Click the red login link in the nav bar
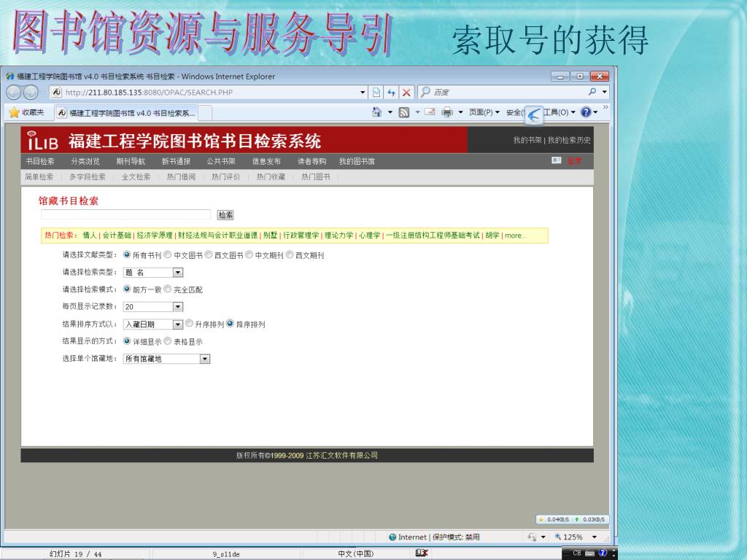Image resolution: width=747 pixels, height=560 pixels. 574,160
